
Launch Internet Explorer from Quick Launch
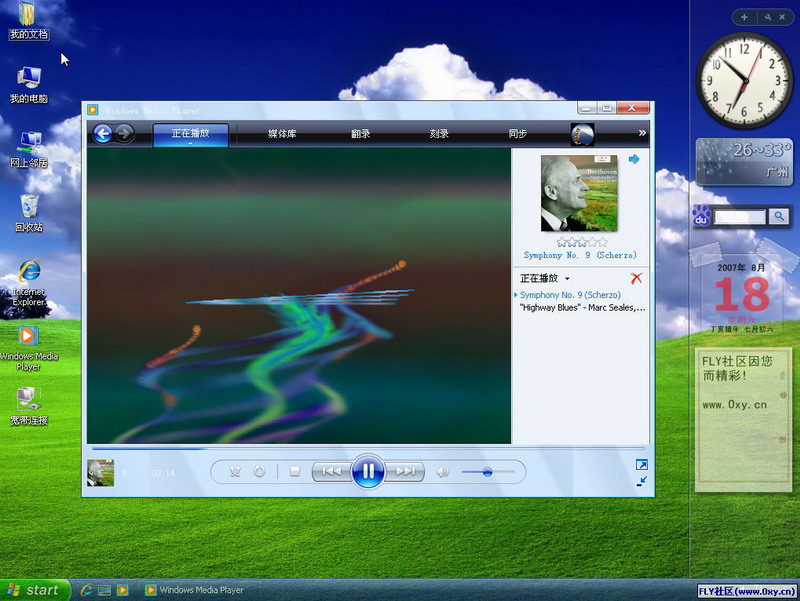tap(86, 590)
